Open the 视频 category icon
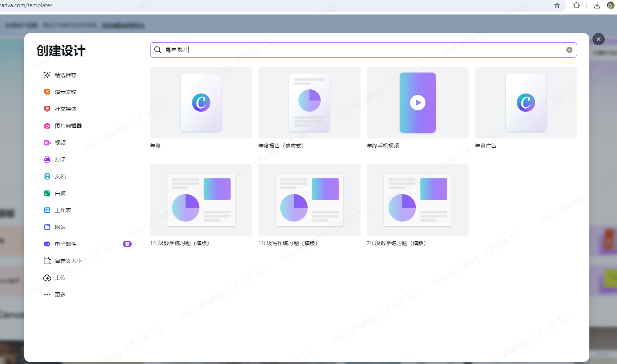 click(x=47, y=142)
